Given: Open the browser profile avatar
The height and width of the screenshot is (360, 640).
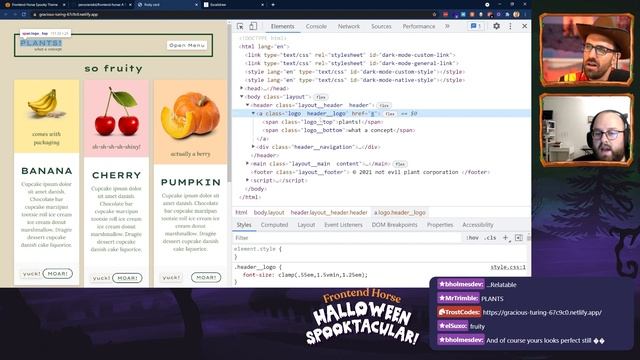Looking at the screenshot, I should [x=516, y=14].
